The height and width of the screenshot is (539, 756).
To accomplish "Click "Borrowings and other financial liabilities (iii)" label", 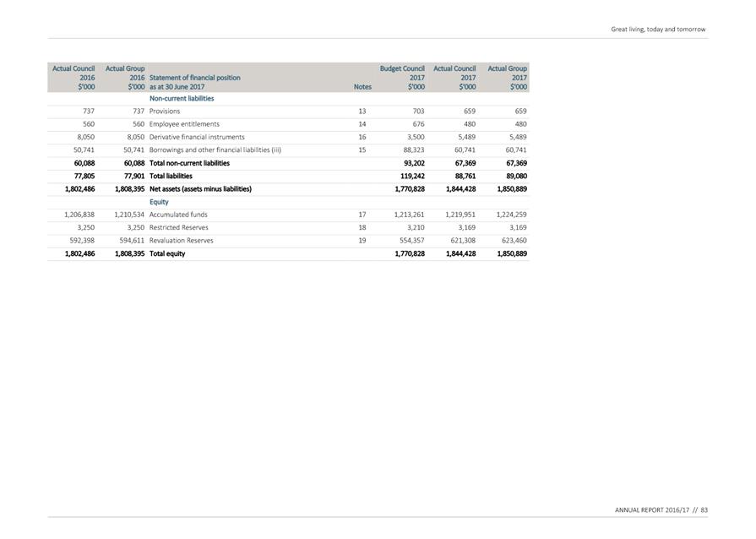I will (x=215, y=150).
